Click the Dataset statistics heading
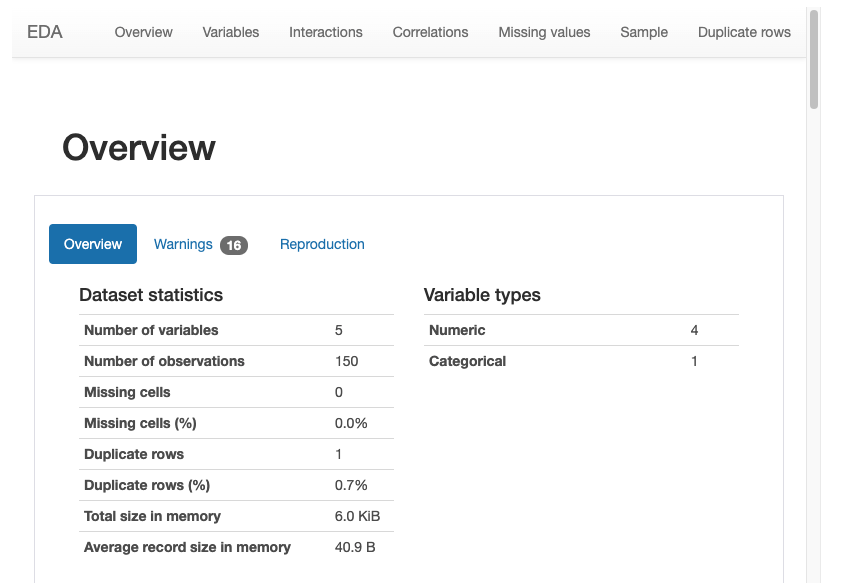Image resolution: width=856 pixels, height=583 pixels. pyautogui.click(x=151, y=295)
